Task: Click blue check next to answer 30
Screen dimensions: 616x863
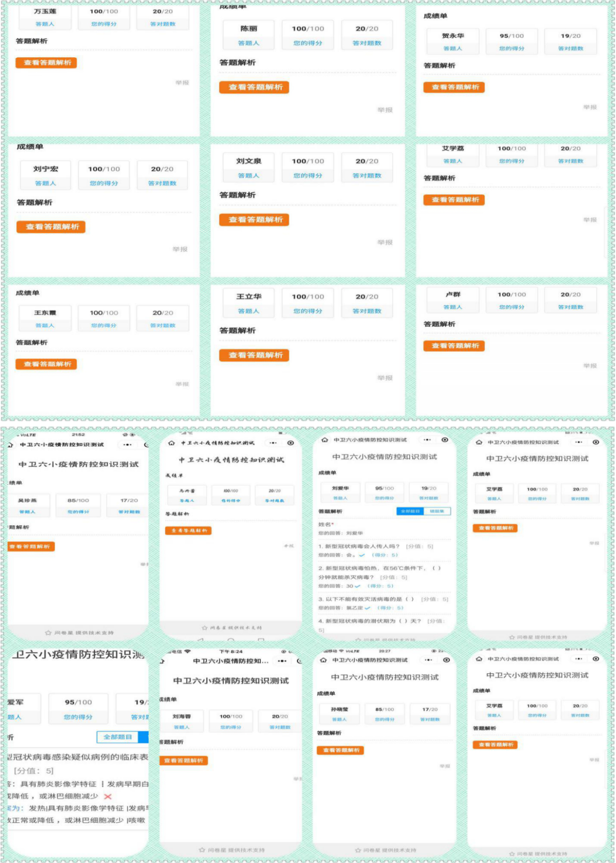Action: pos(358,586)
